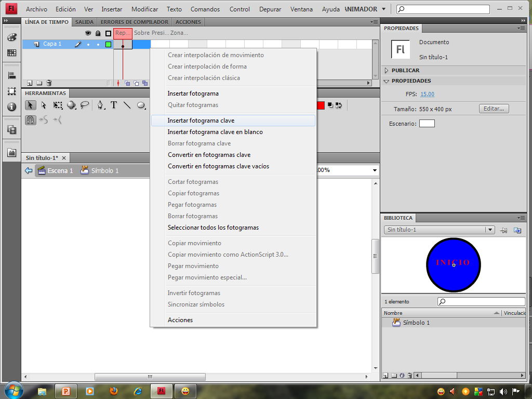Expand the PUBLICAR section
The height and width of the screenshot is (399, 532).
405,70
